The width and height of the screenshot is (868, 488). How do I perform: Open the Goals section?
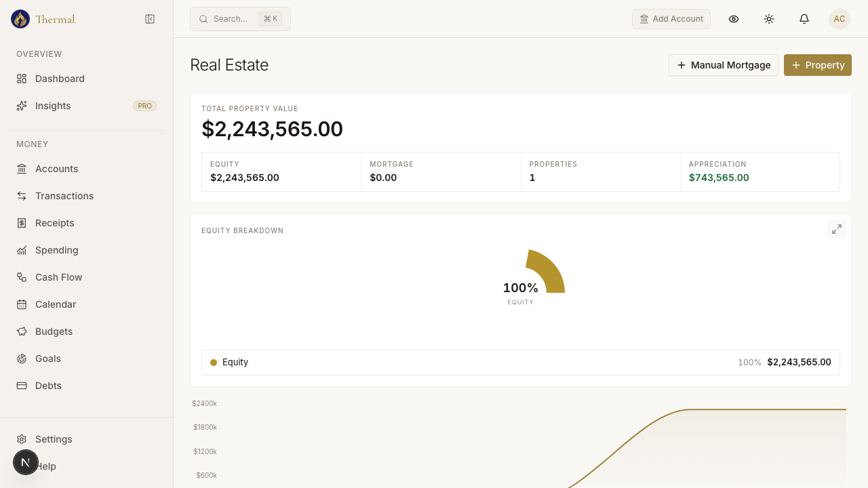pos(47,359)
